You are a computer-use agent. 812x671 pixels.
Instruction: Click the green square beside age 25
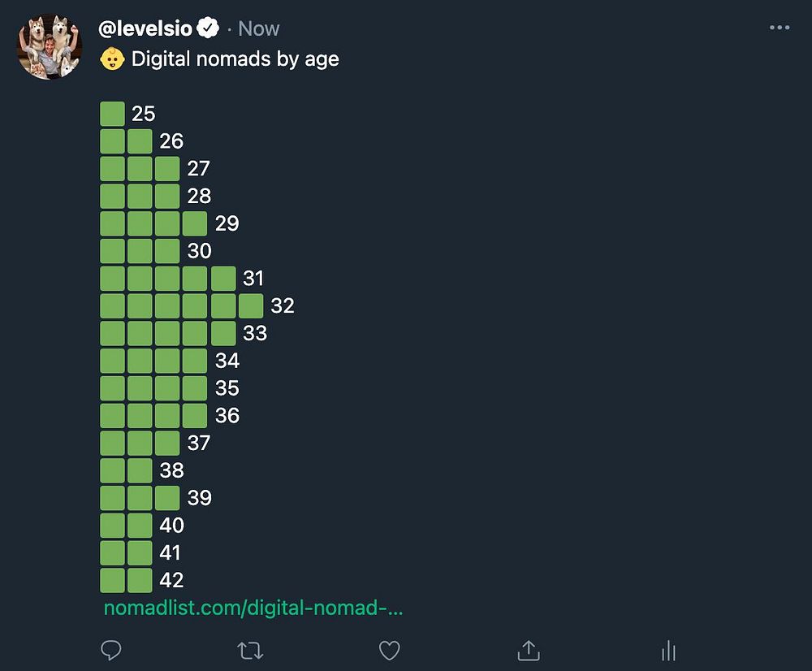[112, 114]
